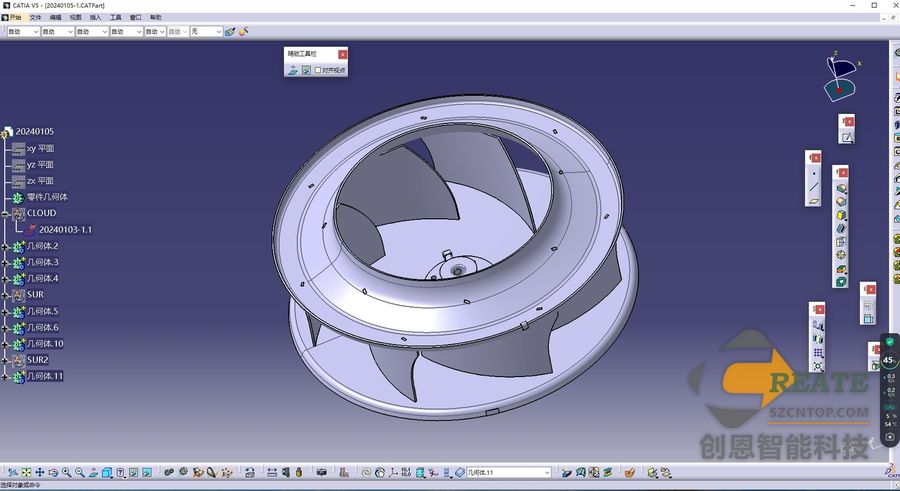
Task: Click the paint brush icon in top toolbar
Action: pos(230,32)
